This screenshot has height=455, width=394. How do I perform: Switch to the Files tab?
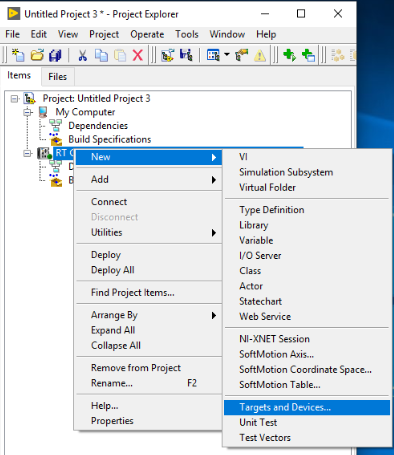tap(58, 77)
